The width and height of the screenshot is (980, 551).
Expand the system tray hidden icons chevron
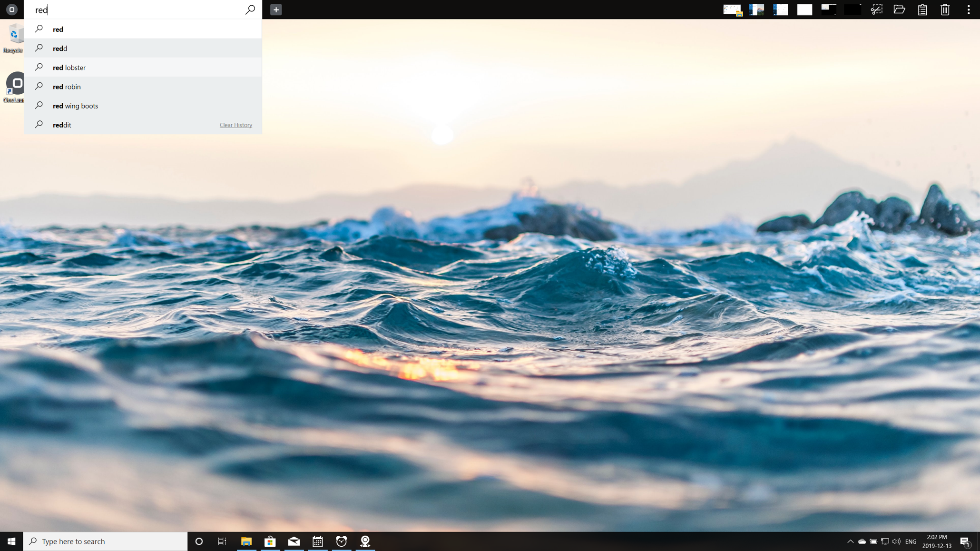[x=850, y=541]
